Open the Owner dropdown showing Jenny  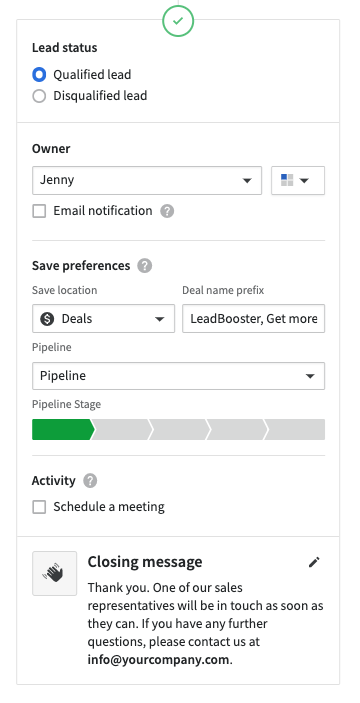click(x=147, y=181)
